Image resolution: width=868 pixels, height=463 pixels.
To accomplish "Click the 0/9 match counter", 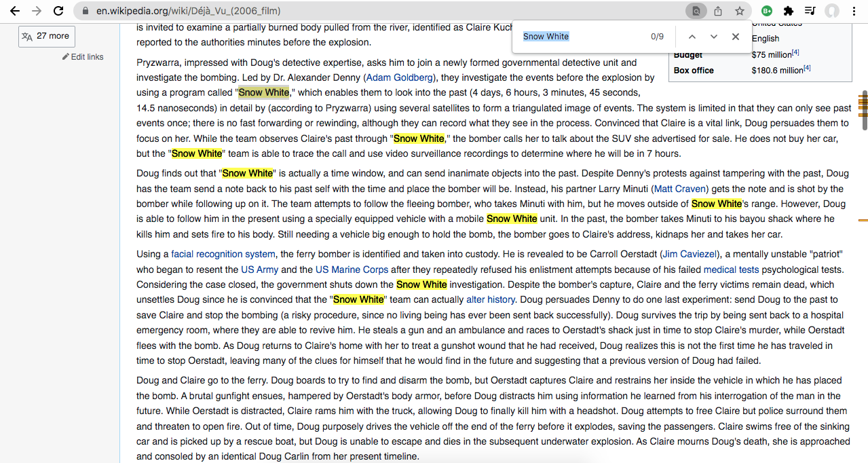I will [x=657, y=37].
